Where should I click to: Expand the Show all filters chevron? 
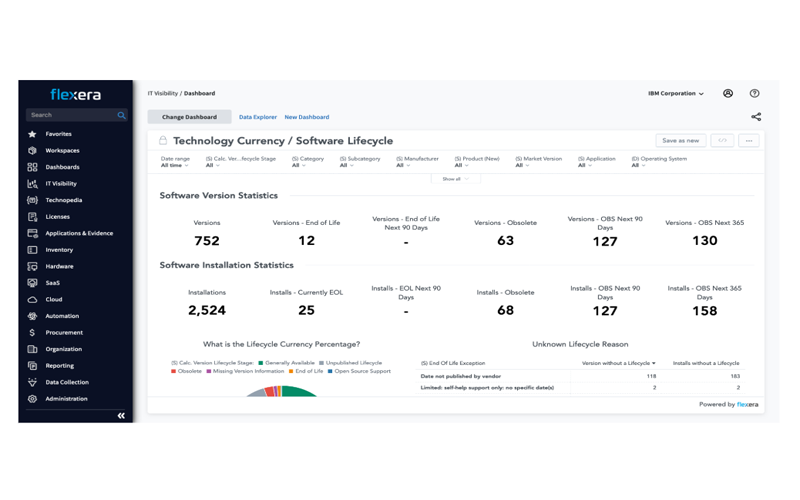[x=455, y=179]
